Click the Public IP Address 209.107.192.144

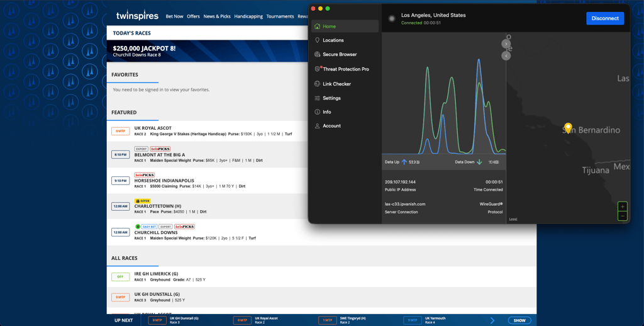(x=400, y=182)
